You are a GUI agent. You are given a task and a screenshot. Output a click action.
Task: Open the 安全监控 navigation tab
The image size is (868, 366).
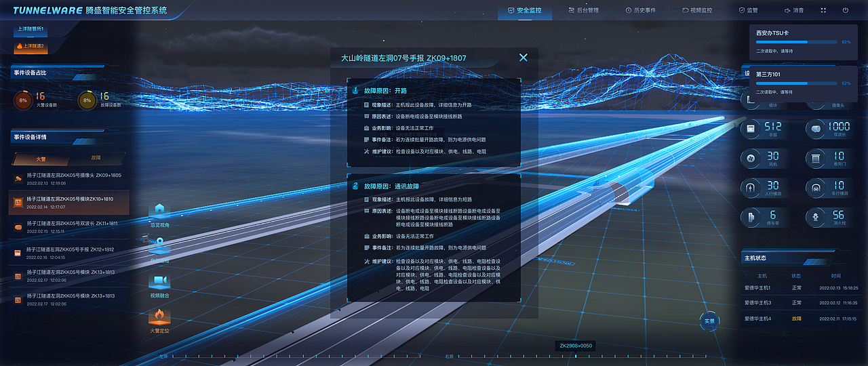pyautogui.click(x=524, y=10)
